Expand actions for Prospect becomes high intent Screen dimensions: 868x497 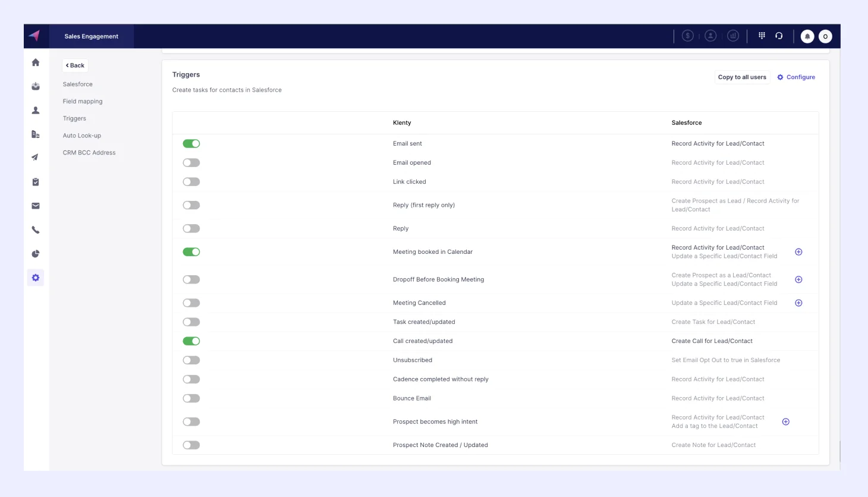[x=785, y=421]
